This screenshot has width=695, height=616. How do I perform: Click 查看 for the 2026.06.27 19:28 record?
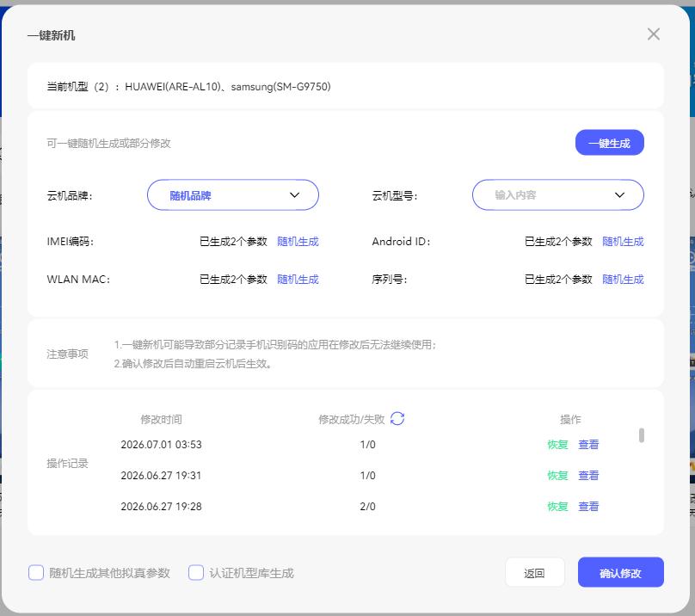(x=588, y=507)
